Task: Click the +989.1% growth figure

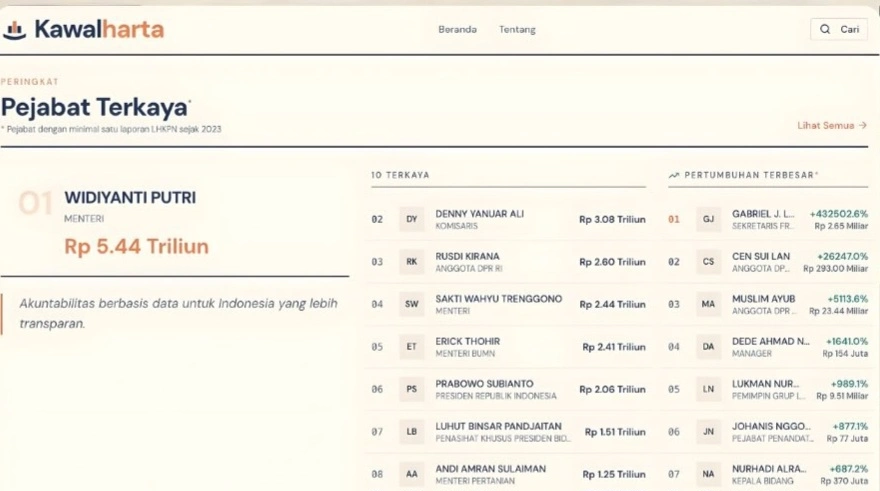Action: [x=849, y=384]
